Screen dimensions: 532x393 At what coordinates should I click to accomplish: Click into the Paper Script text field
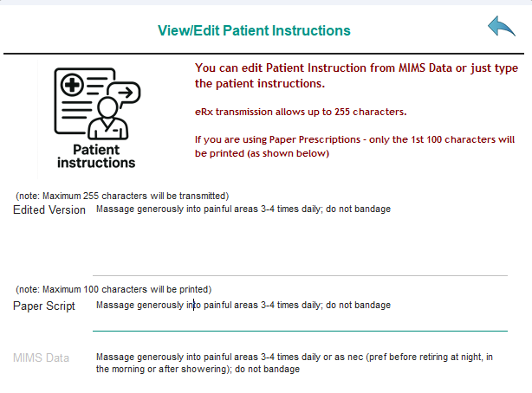coord(300,313)
